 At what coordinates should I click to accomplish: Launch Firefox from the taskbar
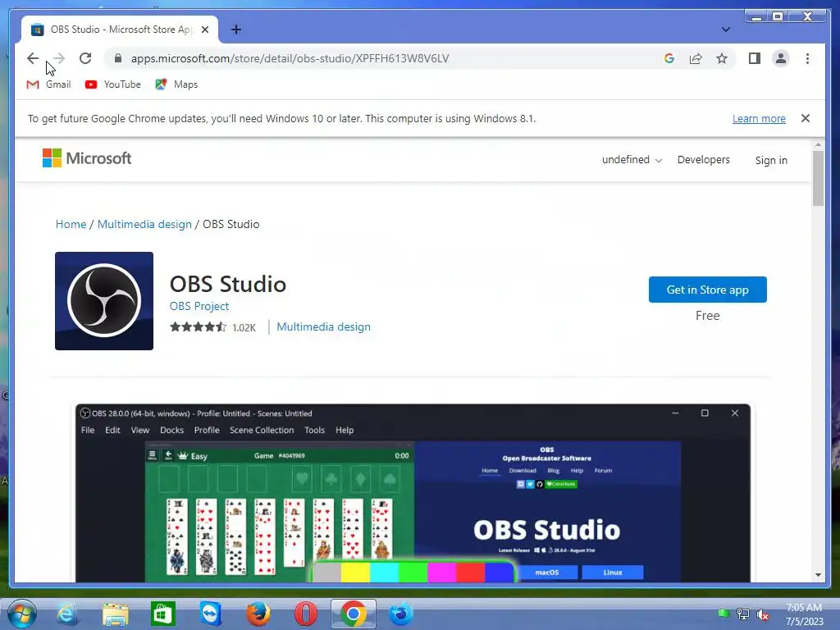pyautogui.click(x=258, y=614)
